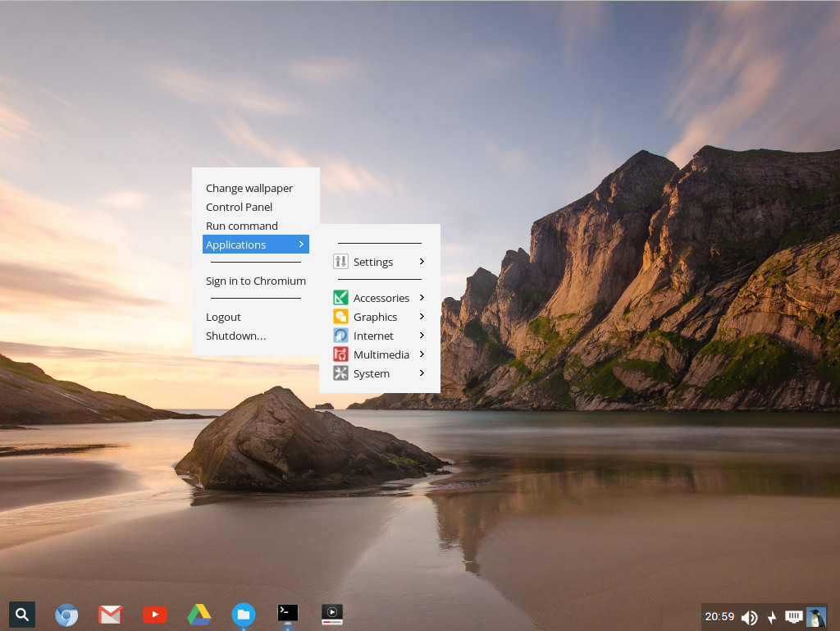The height and width of the screenshot is (631, 840).
Task: Open the media player shelf icon
Action: tap(332, 614)
